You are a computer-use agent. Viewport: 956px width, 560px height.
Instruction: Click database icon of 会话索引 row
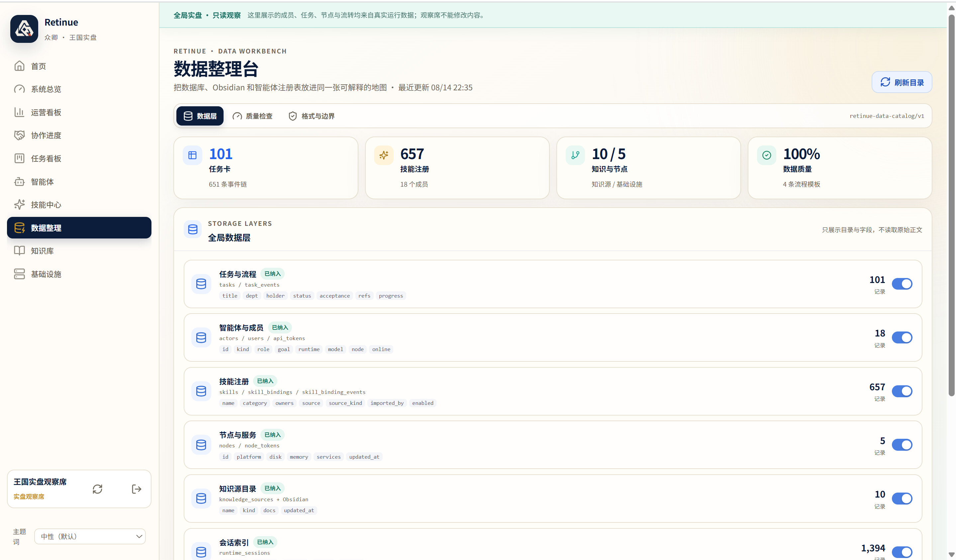tap(201, 552)
